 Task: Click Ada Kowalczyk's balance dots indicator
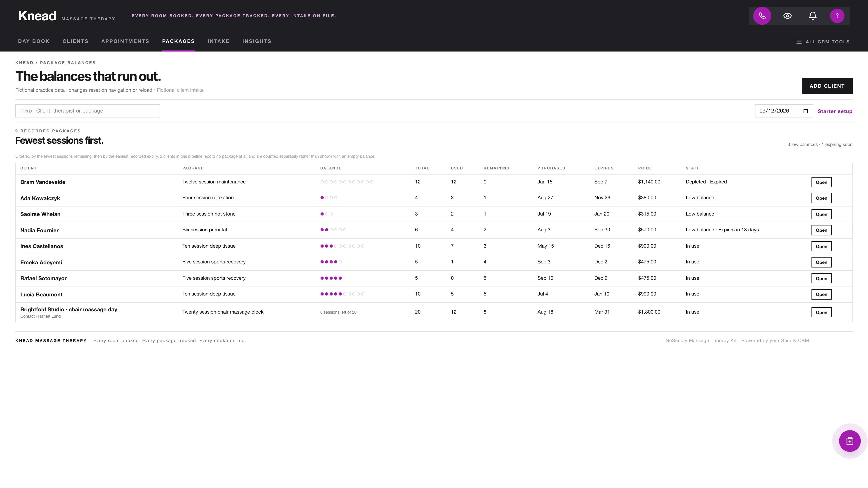pyautogui.click(x=328, y=198)
